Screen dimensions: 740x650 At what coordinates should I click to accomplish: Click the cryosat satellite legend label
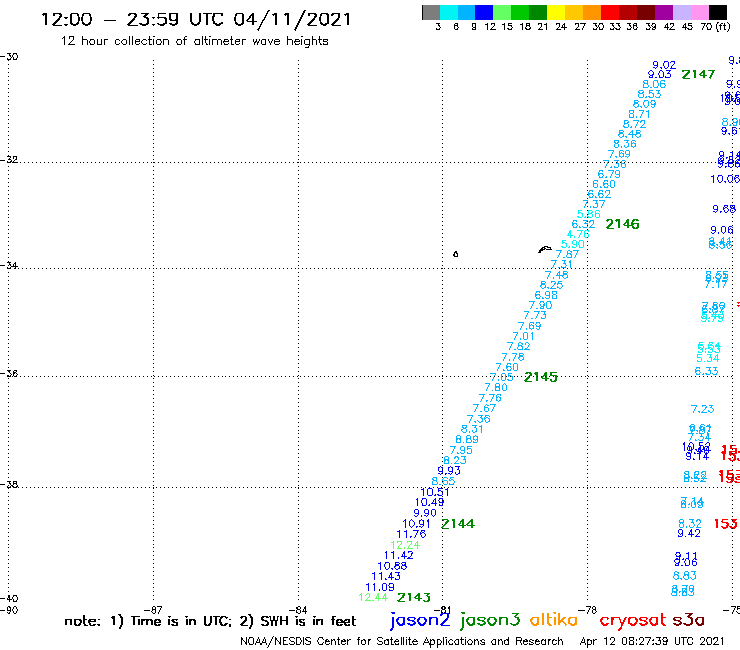coord(632,621)
